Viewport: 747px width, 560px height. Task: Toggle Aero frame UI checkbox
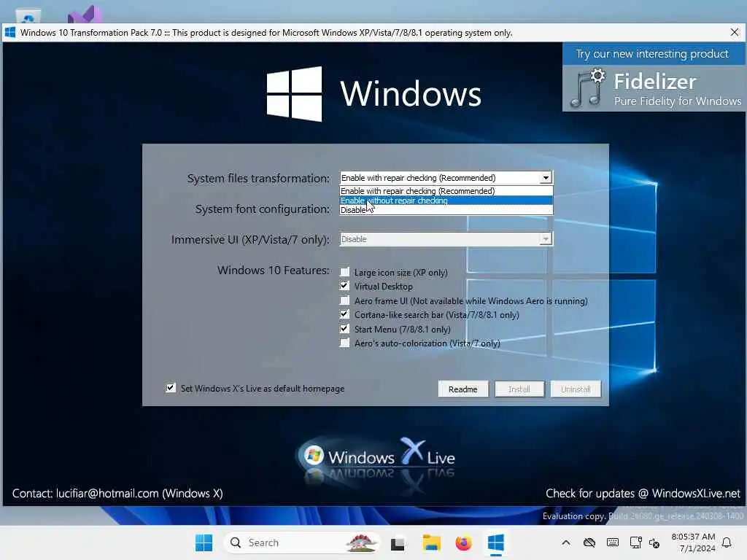(x=344, y=300)
